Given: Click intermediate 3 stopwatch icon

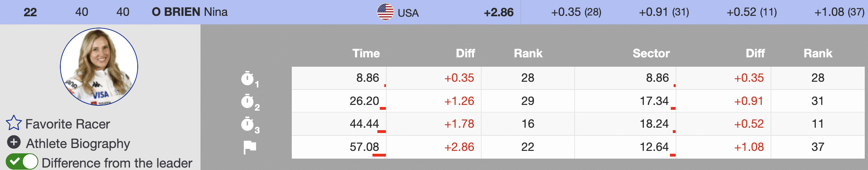Looking at the screenshot, I should pos(247,124).
